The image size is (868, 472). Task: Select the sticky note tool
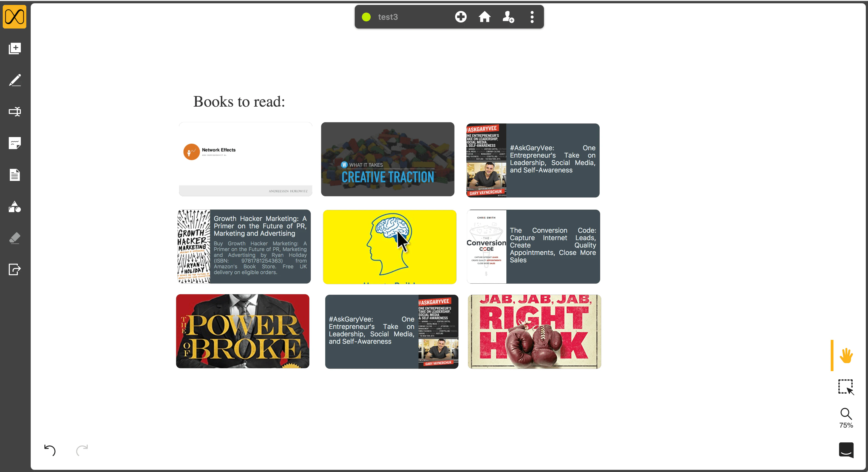15,143
